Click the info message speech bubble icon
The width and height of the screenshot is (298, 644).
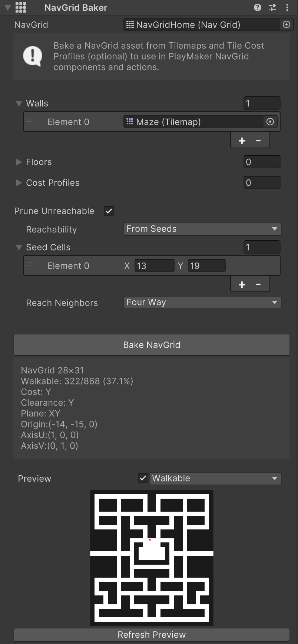pyautogui.click(x=33, y=56)
